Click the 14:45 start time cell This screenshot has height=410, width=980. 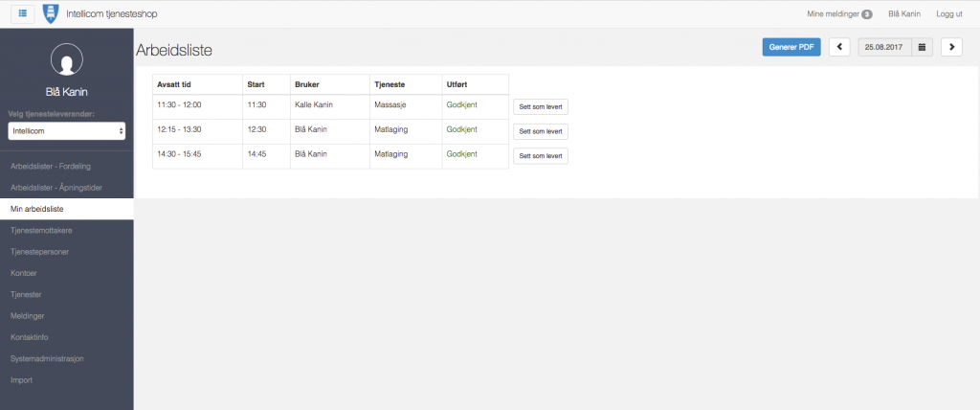pos(266,156)
